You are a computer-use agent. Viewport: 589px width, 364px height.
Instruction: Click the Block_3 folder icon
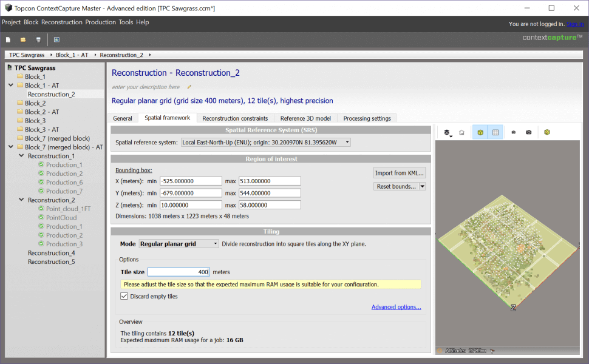[x=20, y=121]
